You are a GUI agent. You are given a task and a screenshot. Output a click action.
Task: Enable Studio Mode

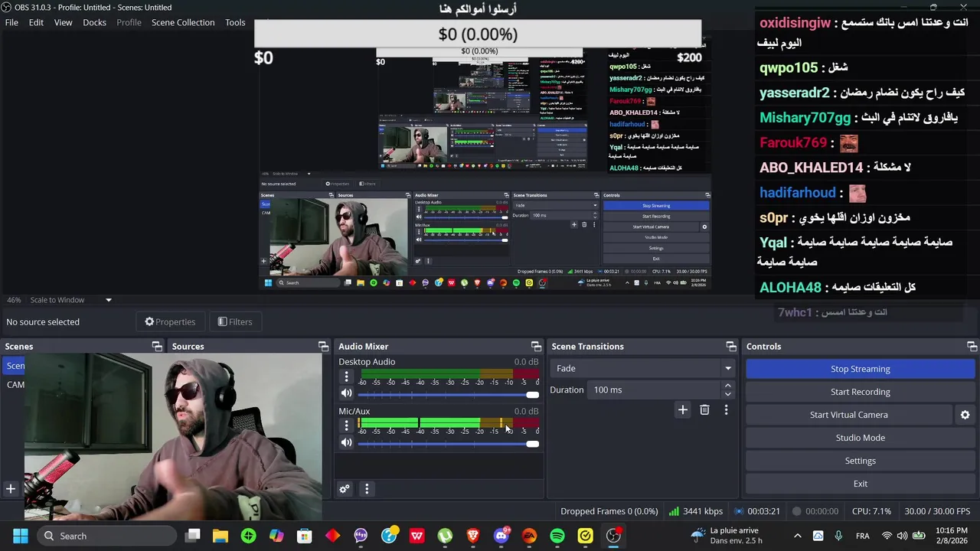(x=860, y=438)
